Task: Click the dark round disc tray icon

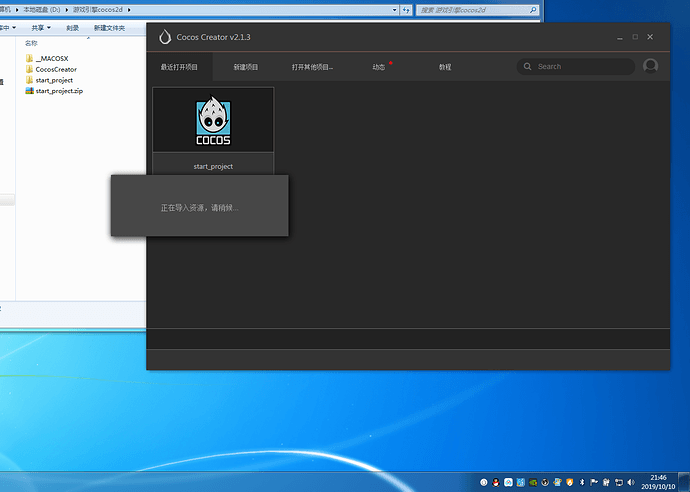Action: [545, 482]
